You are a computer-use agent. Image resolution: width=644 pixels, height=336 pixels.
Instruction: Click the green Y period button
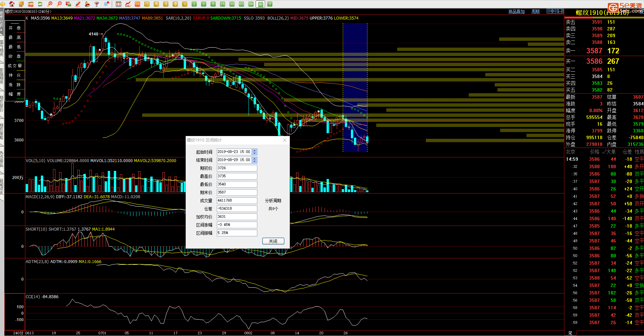(270, 4)
